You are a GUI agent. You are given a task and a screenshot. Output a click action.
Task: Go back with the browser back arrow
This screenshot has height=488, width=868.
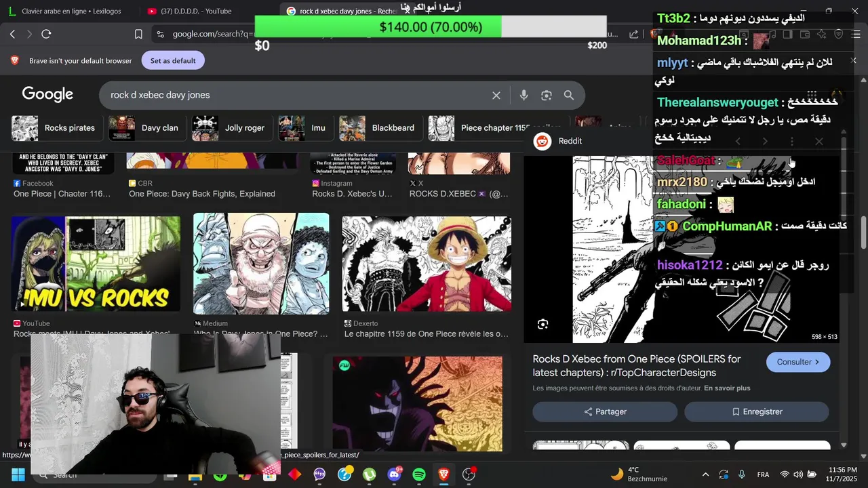(12, 34)
